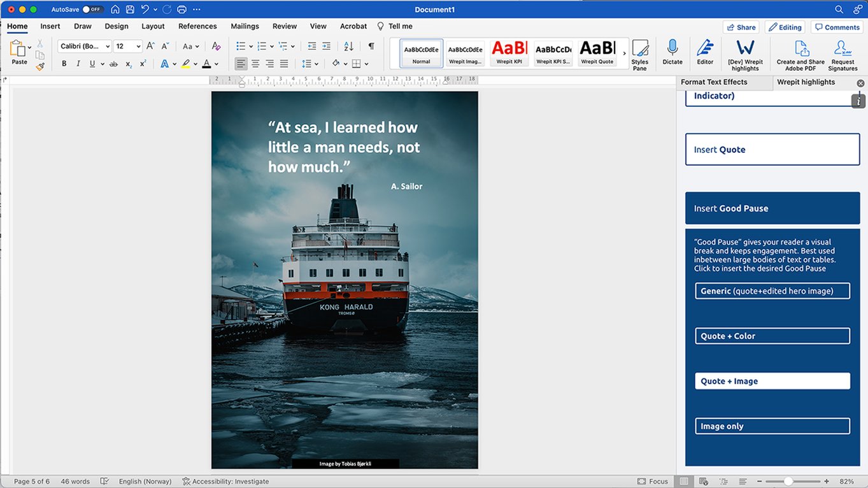Viewport: 868px width, 488px height.
Task: Open the more options ellipsis in title bar
Action: point(196,10)
